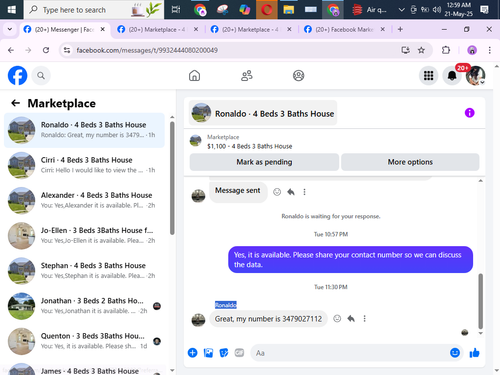Open the Groups icon in top navigation
Viewport: 500px width, 375px height.
[298, 76]
